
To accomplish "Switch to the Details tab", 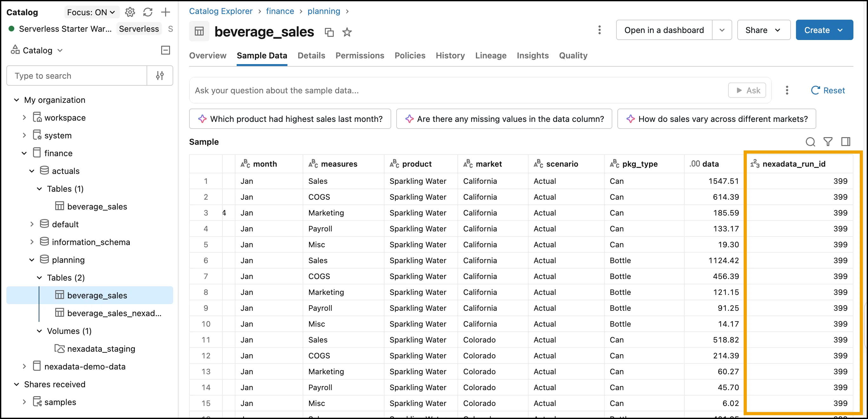I will pos(311,55).
